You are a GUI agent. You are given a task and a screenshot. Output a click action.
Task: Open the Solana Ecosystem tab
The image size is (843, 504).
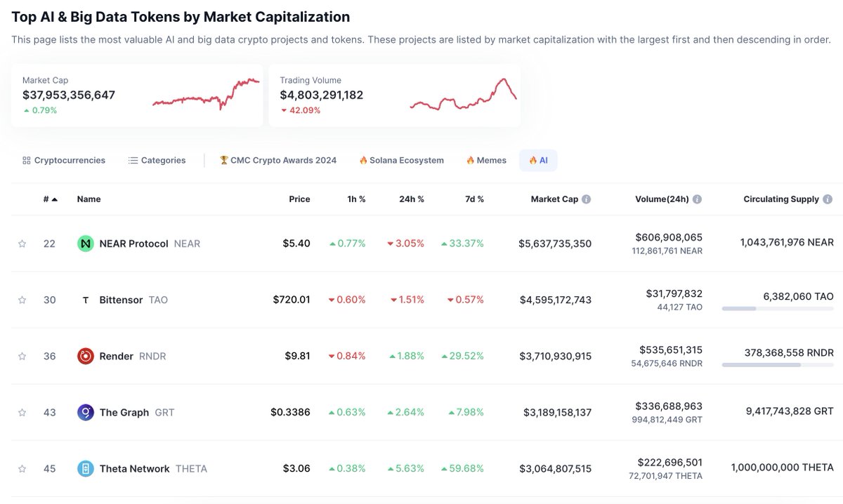pyautogui.click(x=401, y=160)
